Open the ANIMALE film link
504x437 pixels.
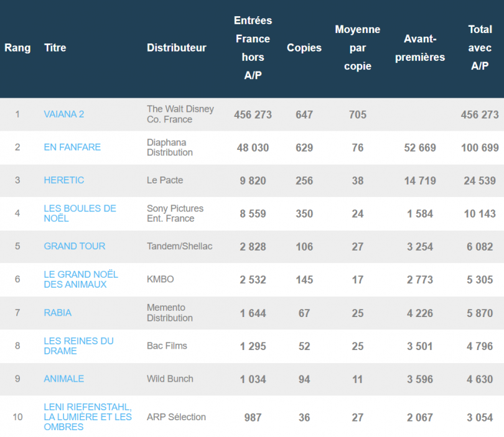pyautogui.click(x=64, y=379)
